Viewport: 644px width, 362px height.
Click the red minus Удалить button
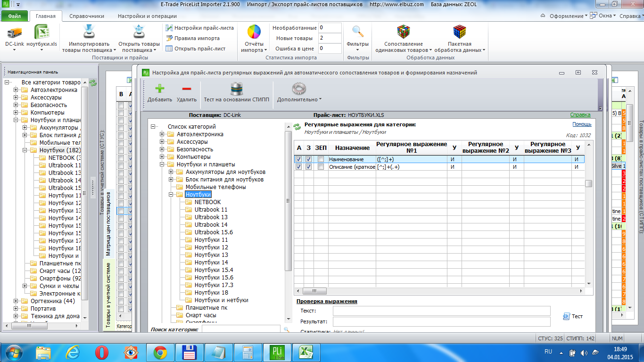pyautogui.click(x=187, y=92)
